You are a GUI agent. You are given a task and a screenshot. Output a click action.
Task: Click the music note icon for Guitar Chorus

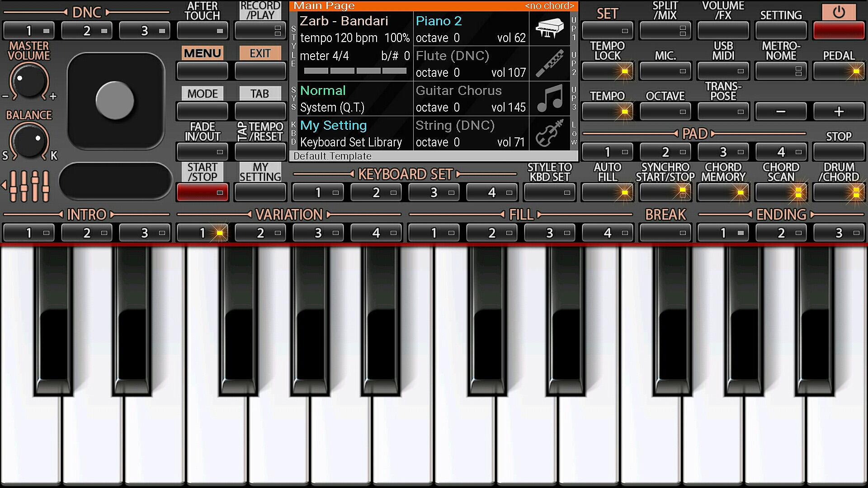(549, 99)
